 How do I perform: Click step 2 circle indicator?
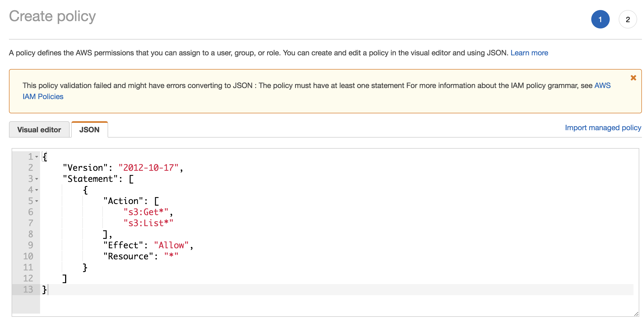628,20
